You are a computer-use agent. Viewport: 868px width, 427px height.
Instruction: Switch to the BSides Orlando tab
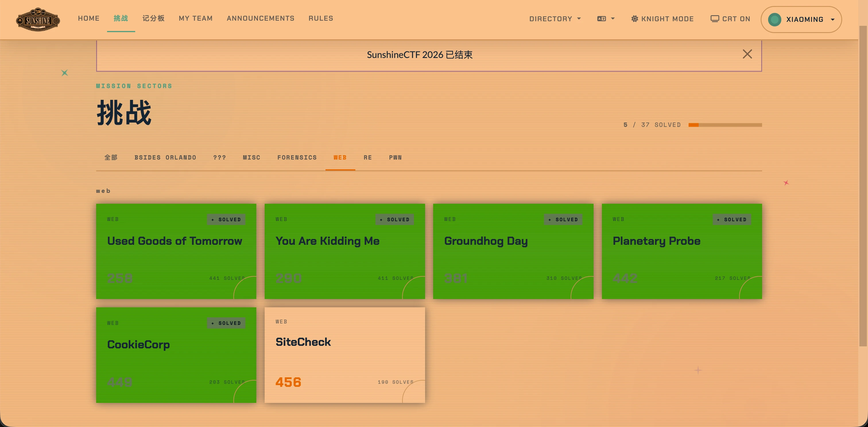coord(165,157)
